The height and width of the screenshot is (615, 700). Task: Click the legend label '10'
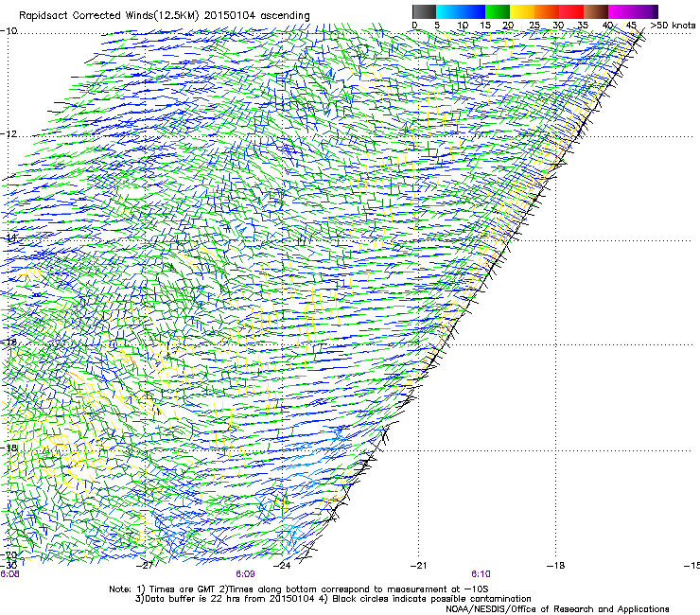(463, 25)
